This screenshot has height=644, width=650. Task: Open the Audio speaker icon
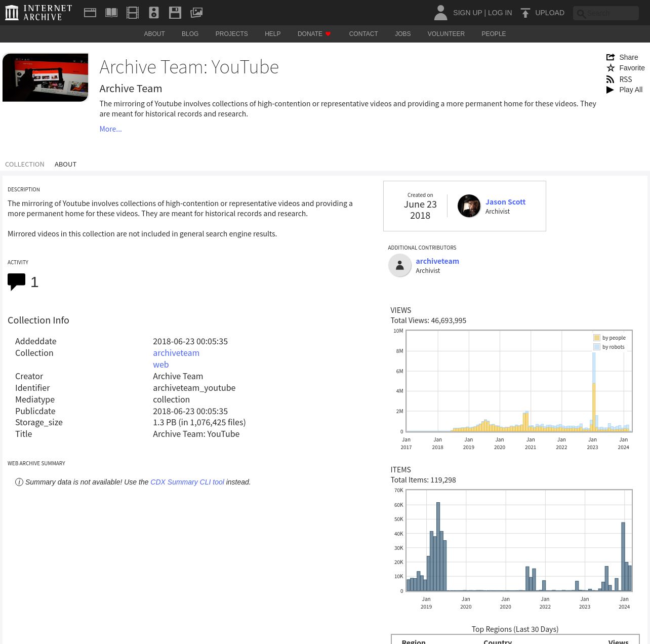click(x=154, y=13)
